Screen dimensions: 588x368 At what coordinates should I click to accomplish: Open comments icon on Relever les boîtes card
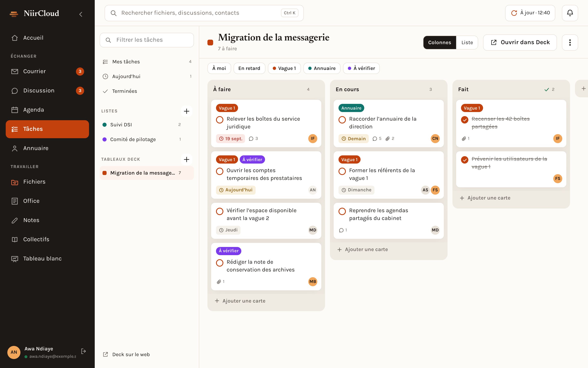pos(251,138)
